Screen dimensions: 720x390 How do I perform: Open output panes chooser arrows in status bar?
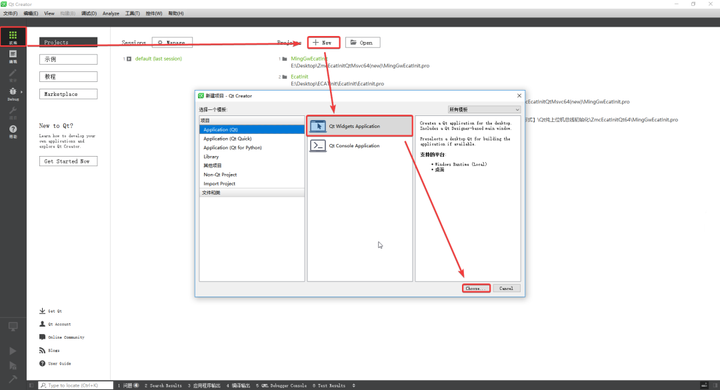click(355, 385)
